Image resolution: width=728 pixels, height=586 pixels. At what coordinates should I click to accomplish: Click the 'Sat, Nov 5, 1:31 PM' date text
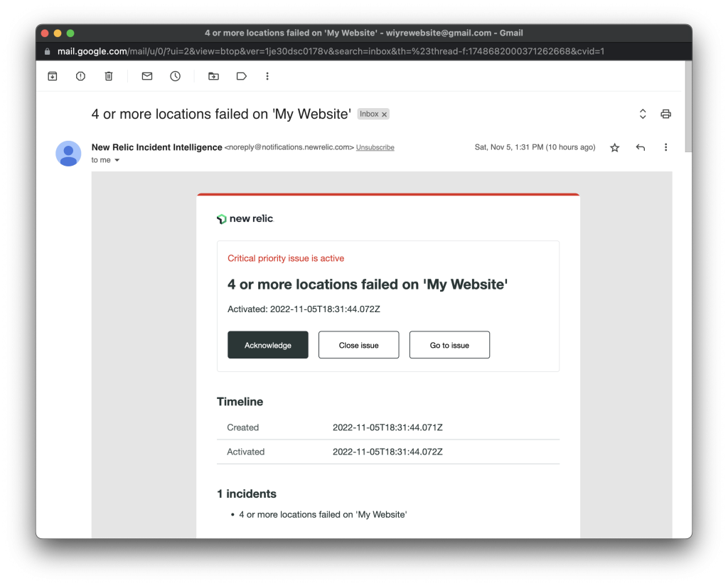[x=535, y=147]
